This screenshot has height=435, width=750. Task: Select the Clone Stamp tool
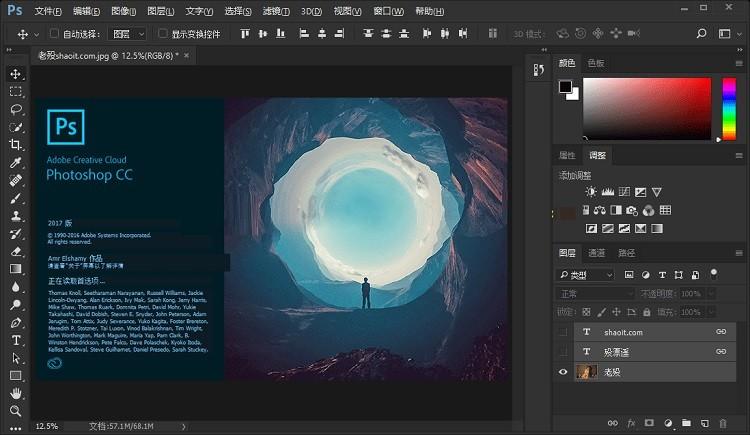(15, 216)
